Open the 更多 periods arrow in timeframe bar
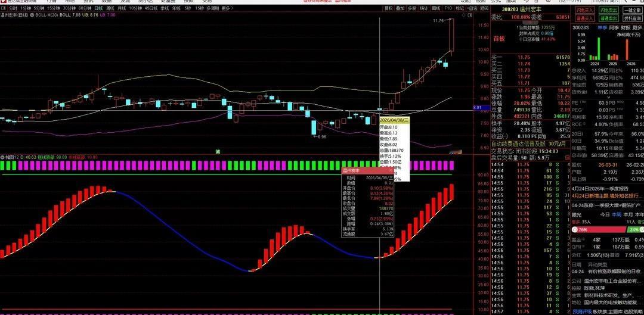The width and height of the screenshot is (644, 315). 228,8
